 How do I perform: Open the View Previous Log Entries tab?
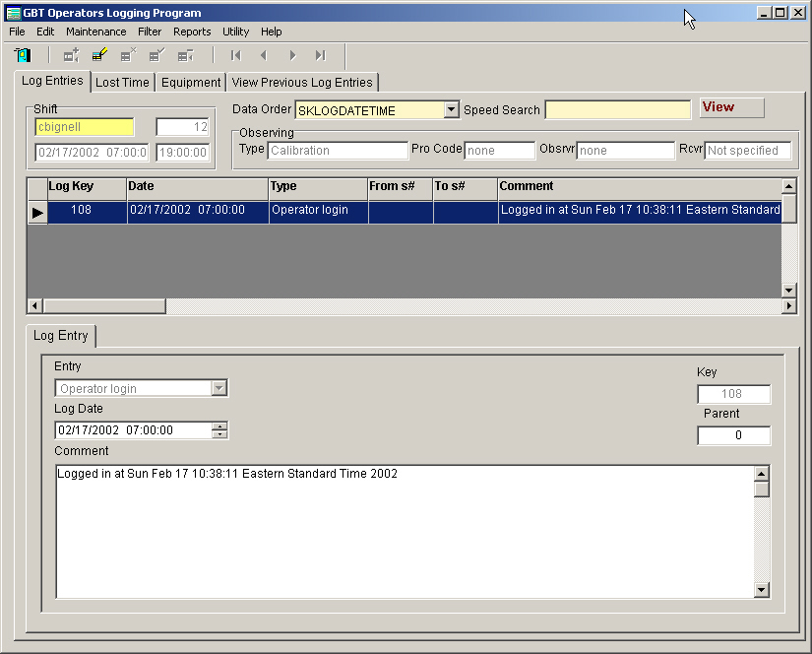coord(302,83)
